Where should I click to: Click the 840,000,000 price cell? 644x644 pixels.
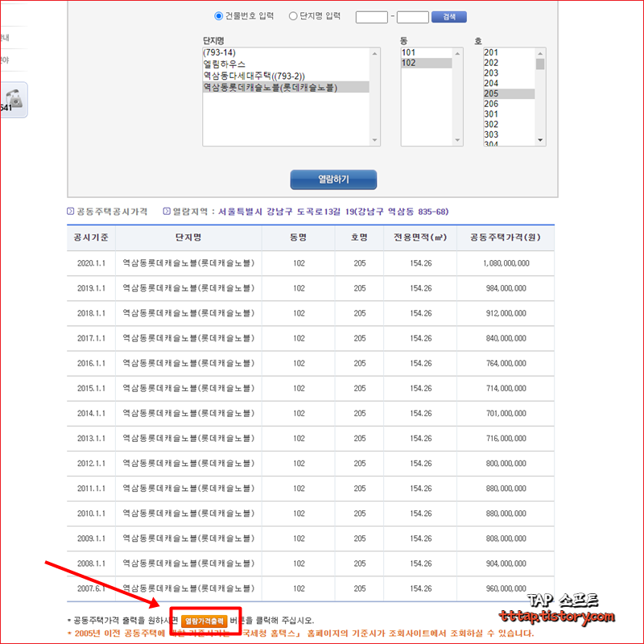click(506, 338)
